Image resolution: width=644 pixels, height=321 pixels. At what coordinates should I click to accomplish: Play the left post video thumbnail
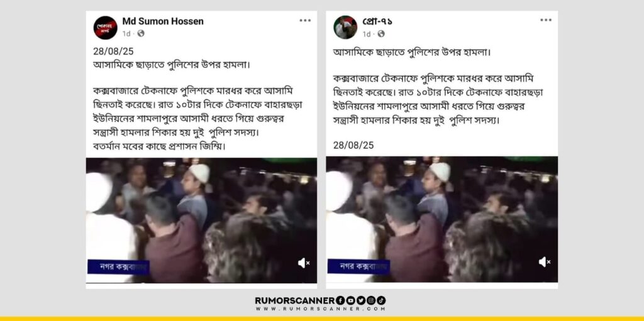(201, 220)
